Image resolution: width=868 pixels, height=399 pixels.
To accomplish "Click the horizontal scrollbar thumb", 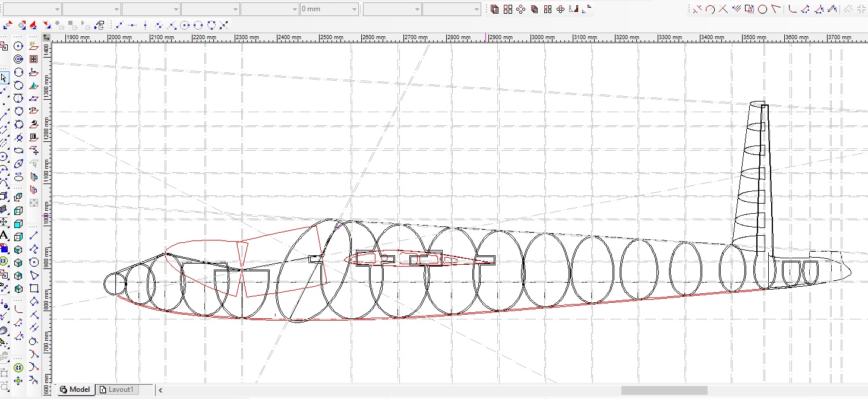I will click(x=664, y=390).
